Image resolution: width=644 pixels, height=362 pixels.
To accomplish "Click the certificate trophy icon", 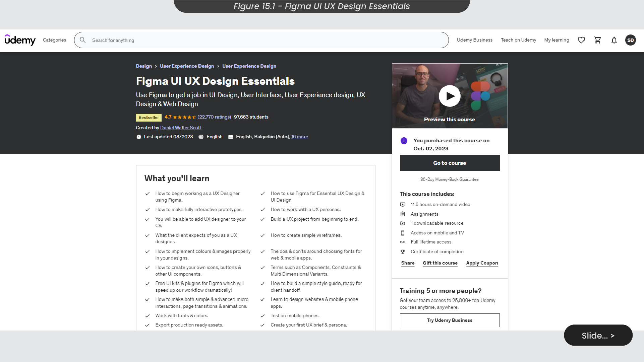I will click(403, 252).
